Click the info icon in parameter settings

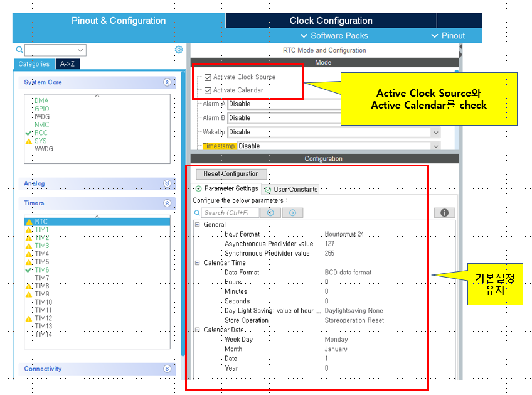point(444,213)
